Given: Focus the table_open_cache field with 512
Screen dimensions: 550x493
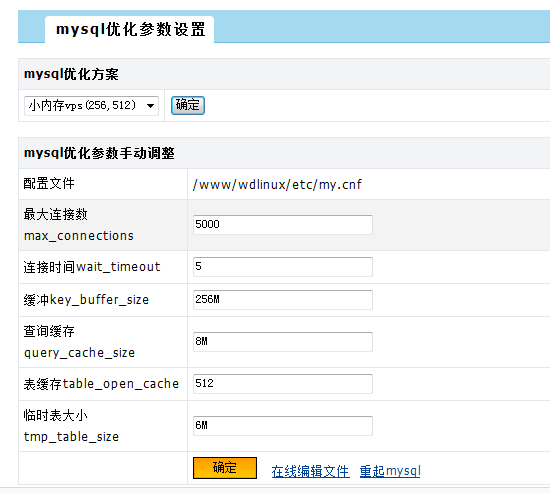Looking at the screenshot, I should coord(283,384).
